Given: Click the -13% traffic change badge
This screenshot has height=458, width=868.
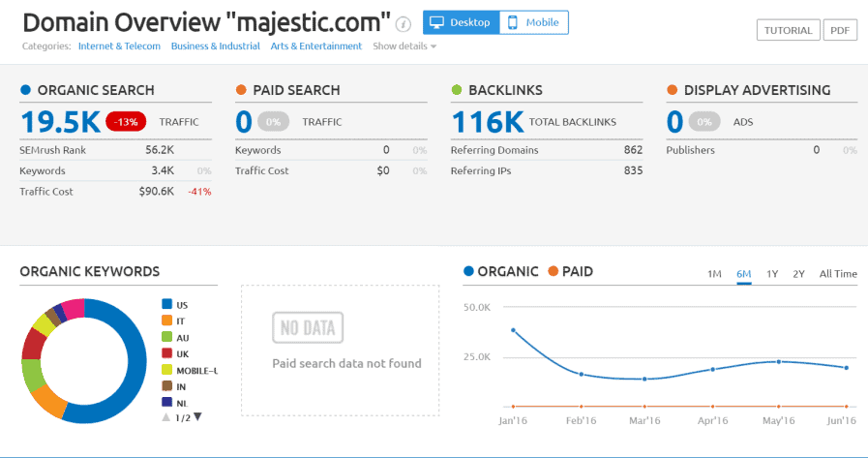Looking at the screenshot, I should click(126, 122).
